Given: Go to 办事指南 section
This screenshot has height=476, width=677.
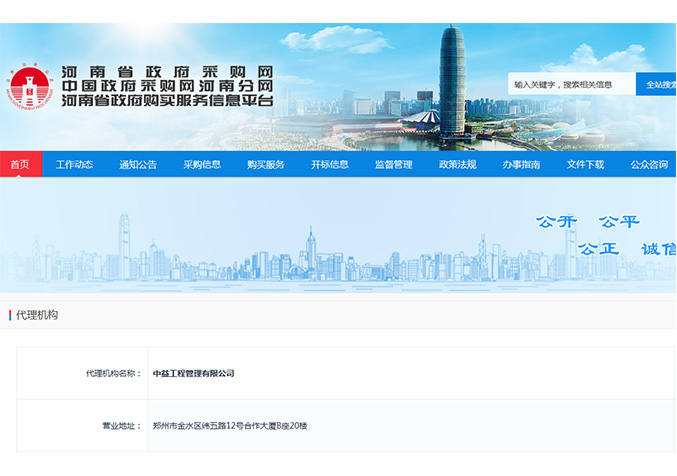Looking at the screenshot, I should pos(522,164).
